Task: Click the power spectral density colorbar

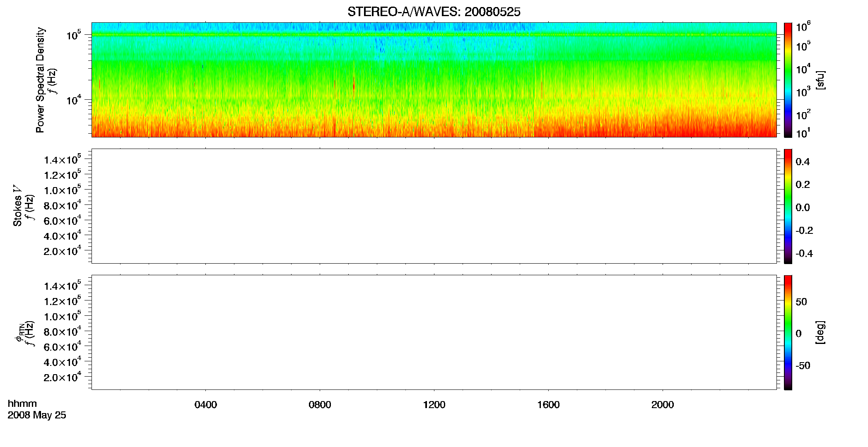Action: 788,80
